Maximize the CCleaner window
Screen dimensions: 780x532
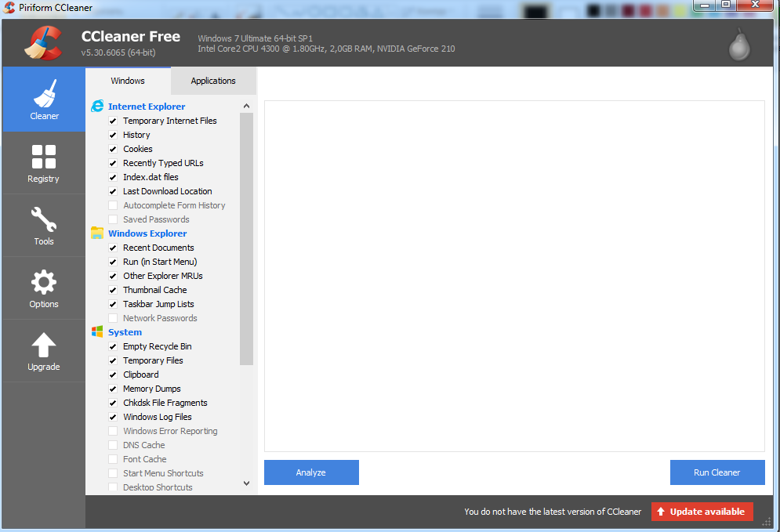pyautogui.click(x=726, y=5)
